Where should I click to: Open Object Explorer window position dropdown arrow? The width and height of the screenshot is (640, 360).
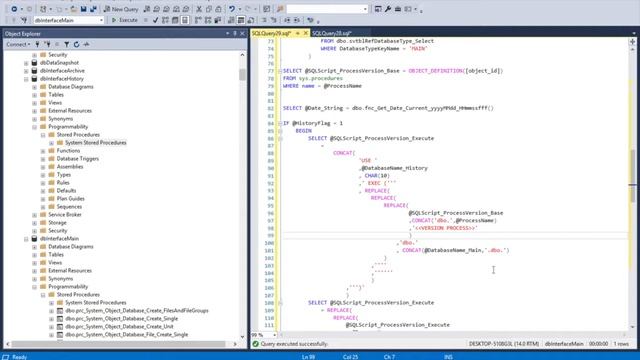tap(228, 33)
